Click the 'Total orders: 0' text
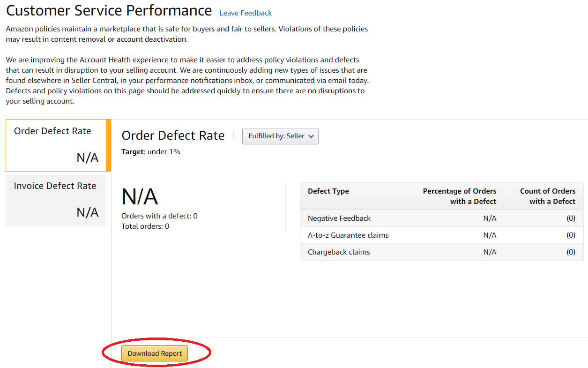Viewport: 588px width, 368px height. 145,226
